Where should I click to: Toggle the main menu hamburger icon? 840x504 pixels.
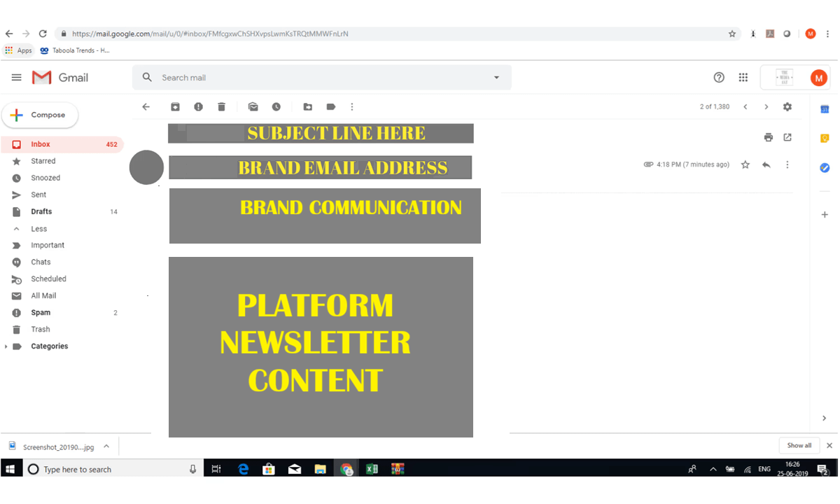16,78
